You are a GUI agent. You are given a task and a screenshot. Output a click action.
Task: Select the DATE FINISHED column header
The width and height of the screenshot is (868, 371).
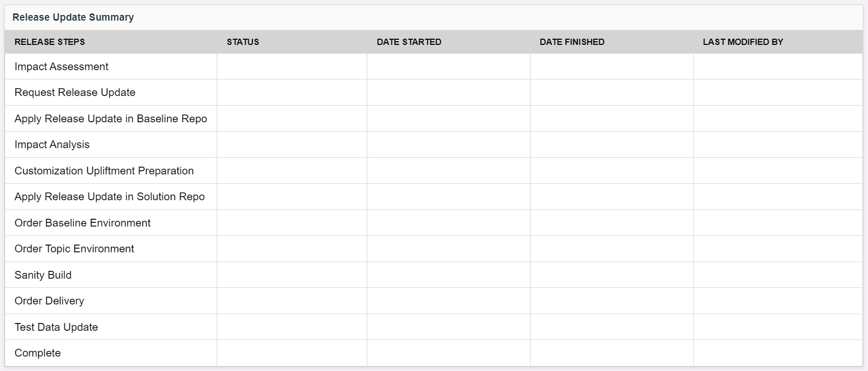coord(572,42)
